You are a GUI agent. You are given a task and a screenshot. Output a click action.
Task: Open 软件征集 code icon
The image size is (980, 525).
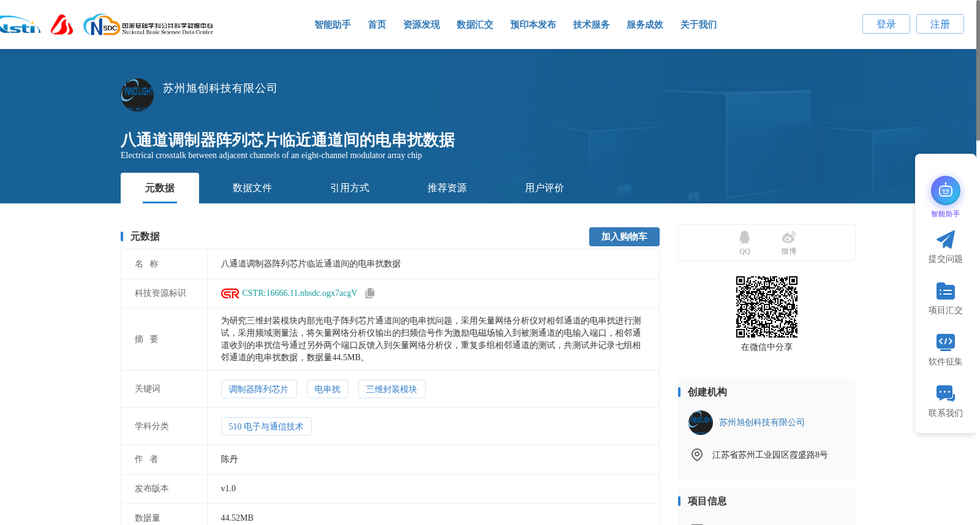946,342
